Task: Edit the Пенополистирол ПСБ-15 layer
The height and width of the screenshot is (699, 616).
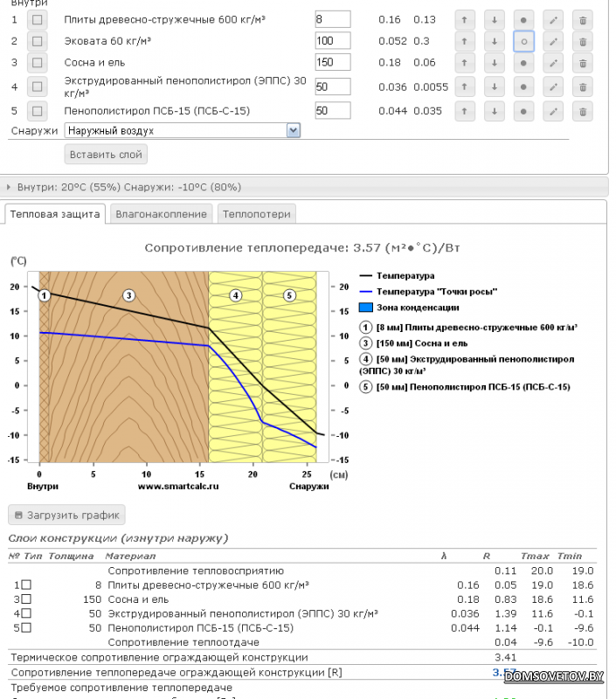Action: point(553,112)
